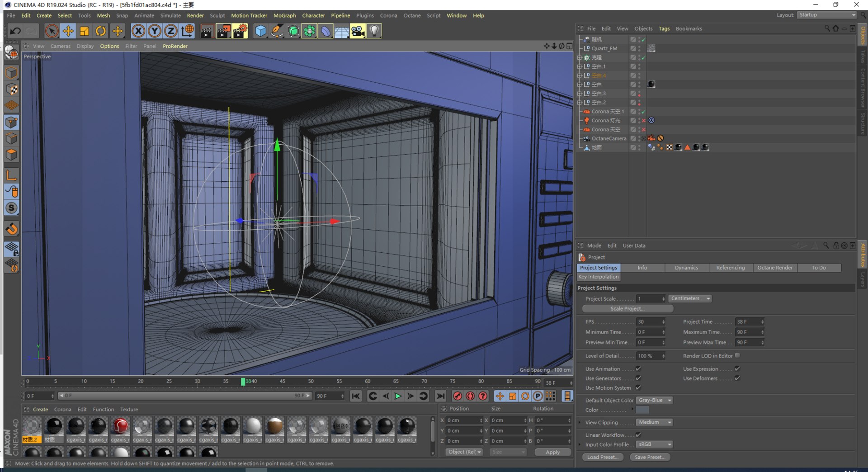Switch to Dynamics tab
This screenshot has height=472, width=868.
pos(686,268)
